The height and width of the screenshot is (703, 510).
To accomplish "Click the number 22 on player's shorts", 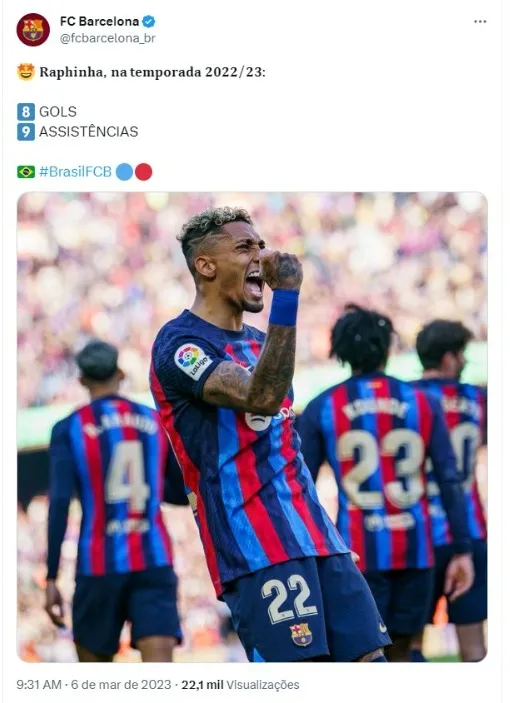I will coord(289,599).
